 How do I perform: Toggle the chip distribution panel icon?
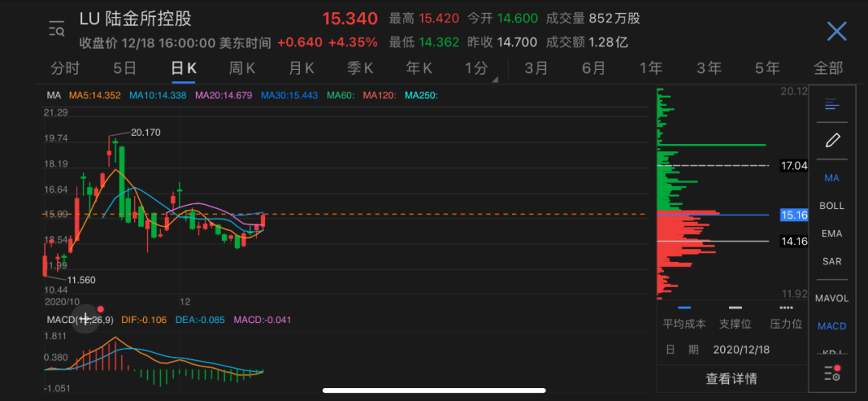832,104
